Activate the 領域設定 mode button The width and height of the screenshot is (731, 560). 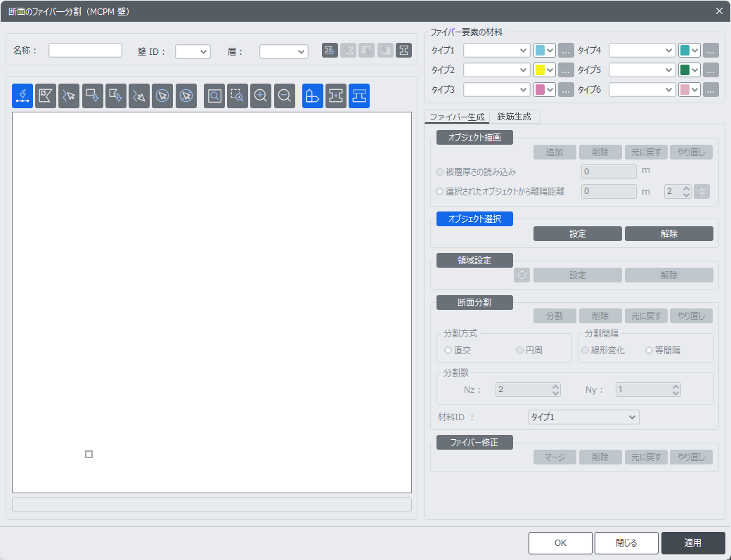click(x=474, y=261)
